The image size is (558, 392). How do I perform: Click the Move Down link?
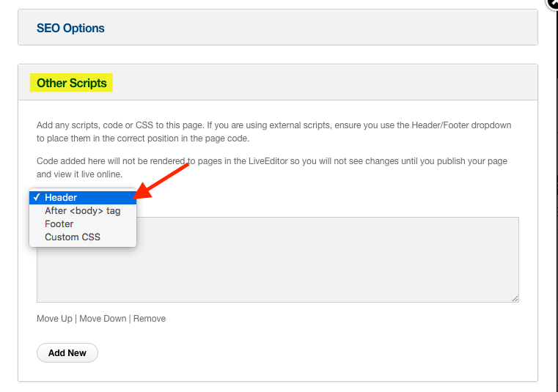pyautogui.click(x=103, y=319)
